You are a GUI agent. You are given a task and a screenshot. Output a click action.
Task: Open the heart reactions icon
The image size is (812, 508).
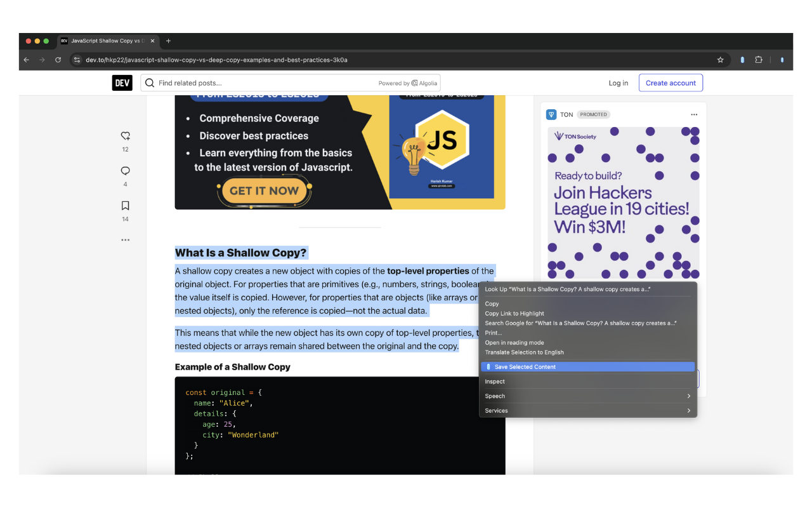pyautogui.click(x=125, y=136)
